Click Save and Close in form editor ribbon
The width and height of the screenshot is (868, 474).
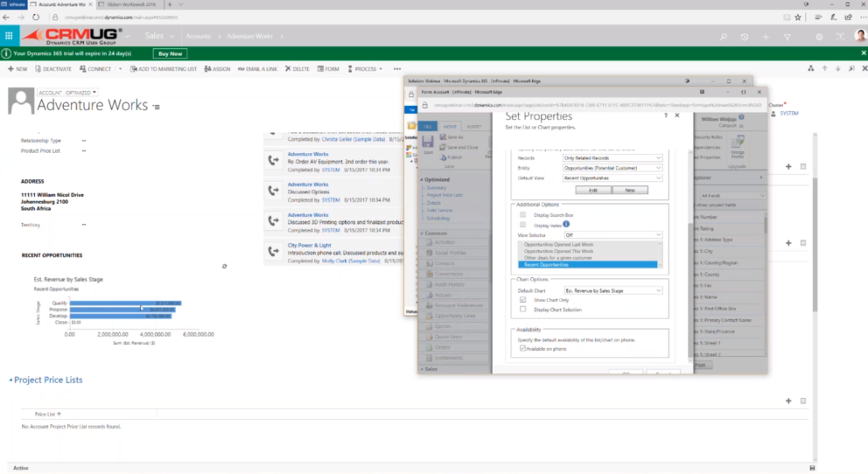pyautogui.click(x=458, y=148)
